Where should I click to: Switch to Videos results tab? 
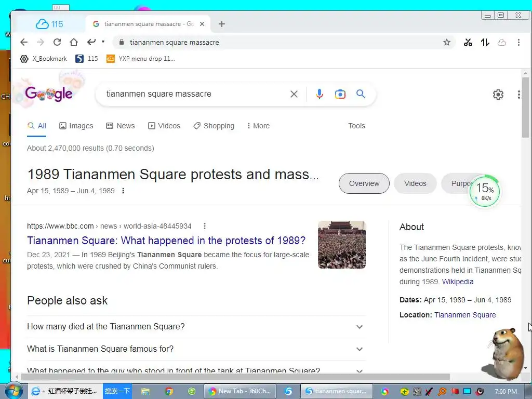coord(164,126)
